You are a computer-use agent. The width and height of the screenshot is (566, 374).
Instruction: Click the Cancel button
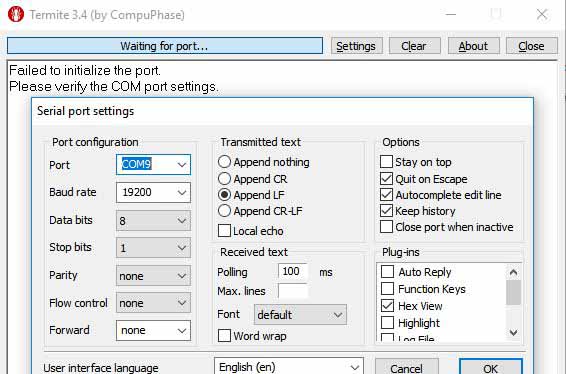click(x=406, y=366)
